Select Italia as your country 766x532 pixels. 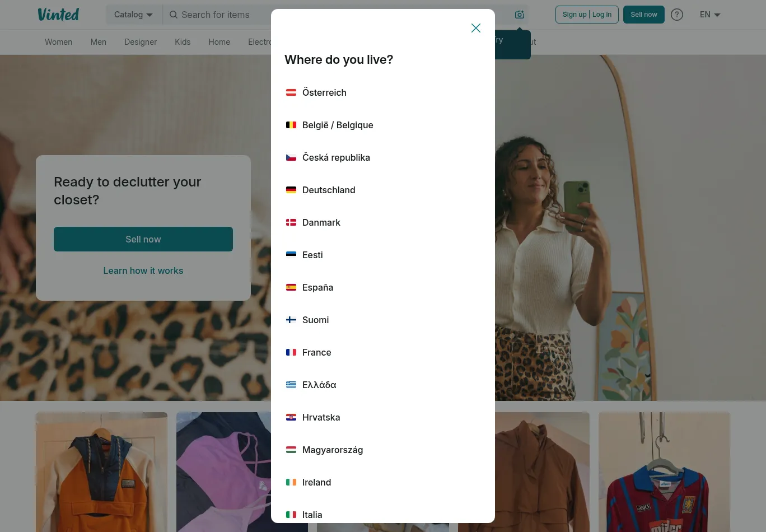click(312, 515)
